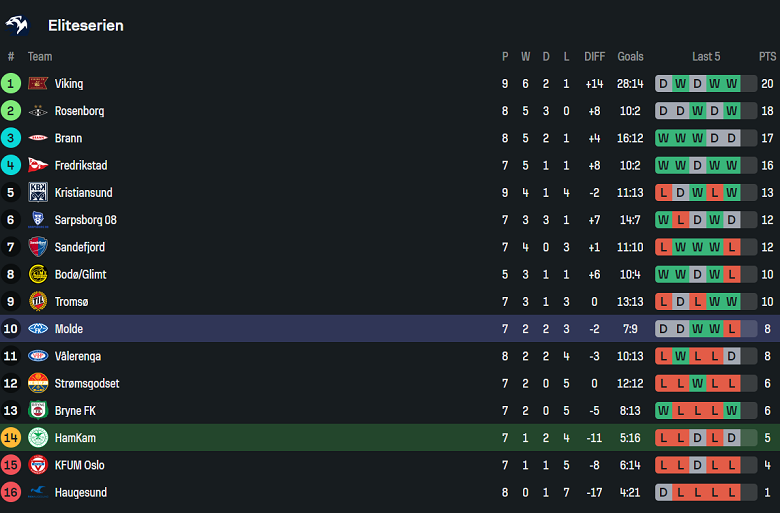Click the green position 1 rank badge
780x513 pixels.
(11, 84)
